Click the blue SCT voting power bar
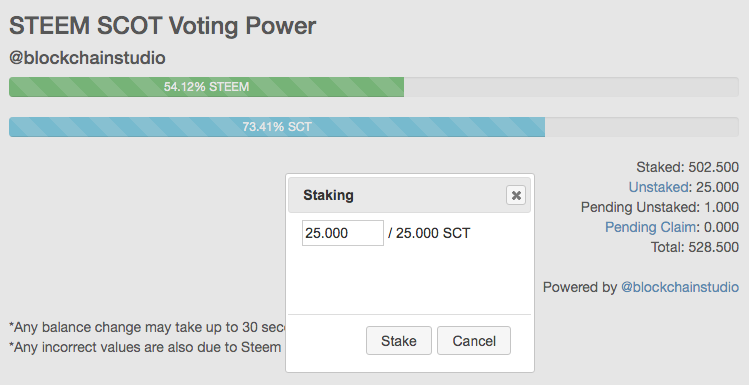Image resolution: width=749 pixels, height=385 pixels. coord(277,127)
